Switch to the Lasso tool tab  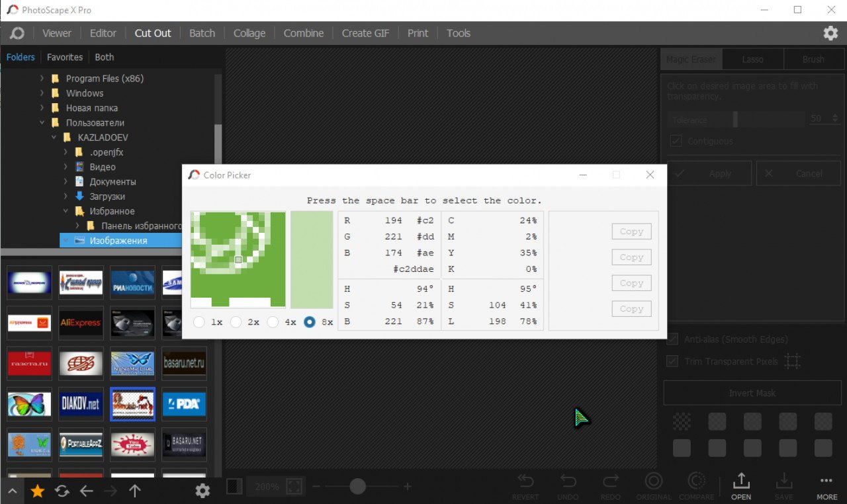tap(752, 59)
